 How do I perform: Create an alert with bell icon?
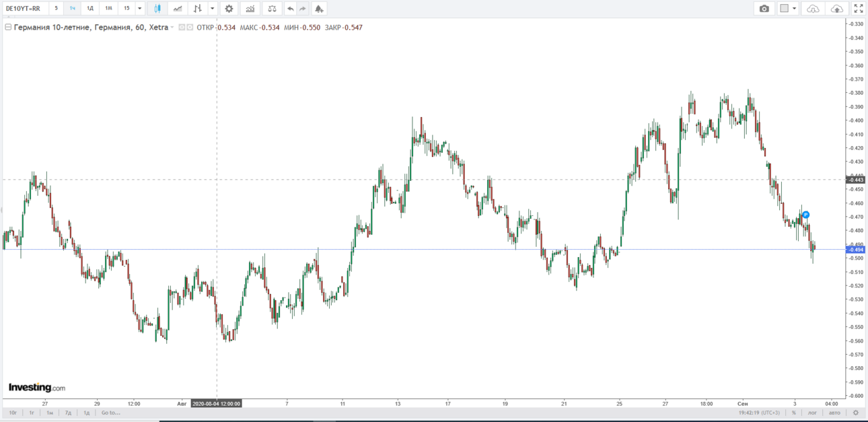[x=319, y=9]
